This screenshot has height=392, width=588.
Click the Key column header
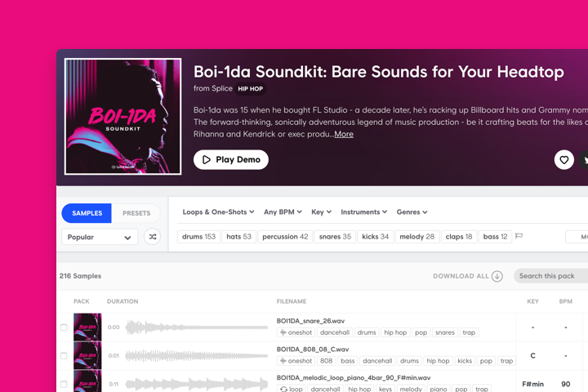coord(532,301)
